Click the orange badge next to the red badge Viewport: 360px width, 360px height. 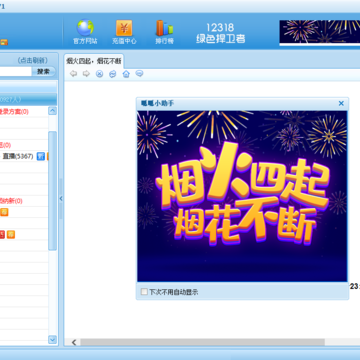11,235
